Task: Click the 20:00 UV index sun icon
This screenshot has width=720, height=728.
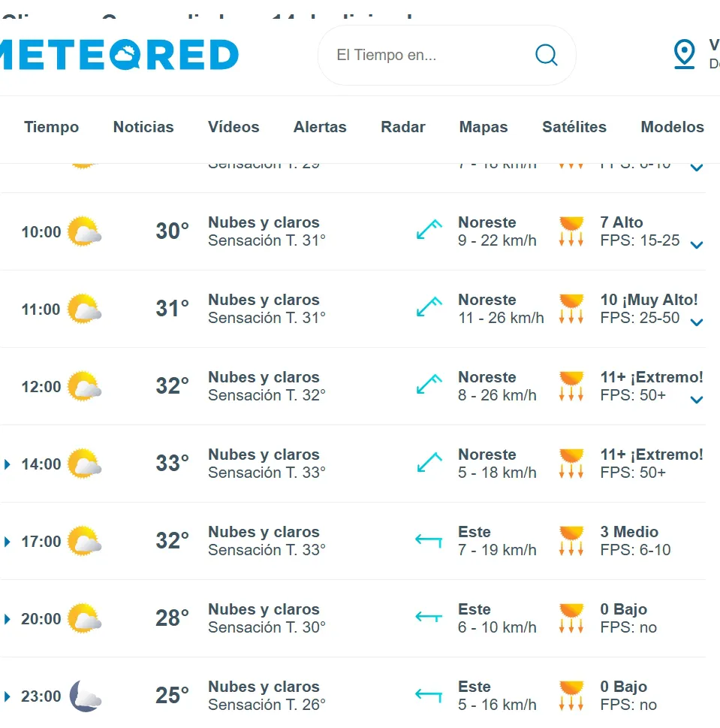Action: coord(571,618)
